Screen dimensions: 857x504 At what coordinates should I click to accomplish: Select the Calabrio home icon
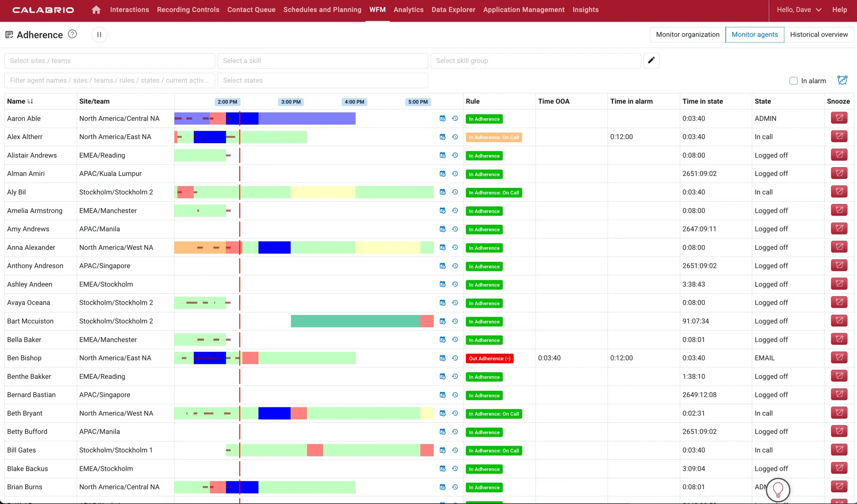click(x=95, y=9)
